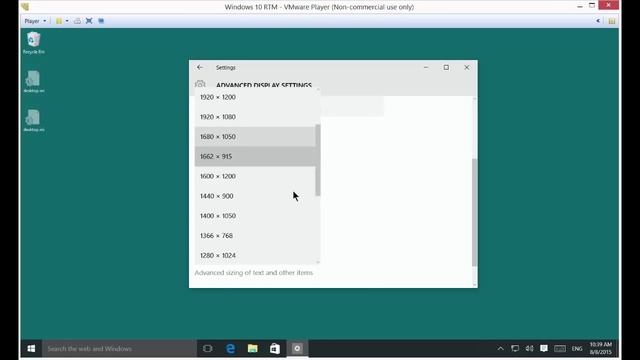The image size is (640, 360).
Task: Click the gear icon beside Advanced Display Settings
Action: click(x=200, y=84)
